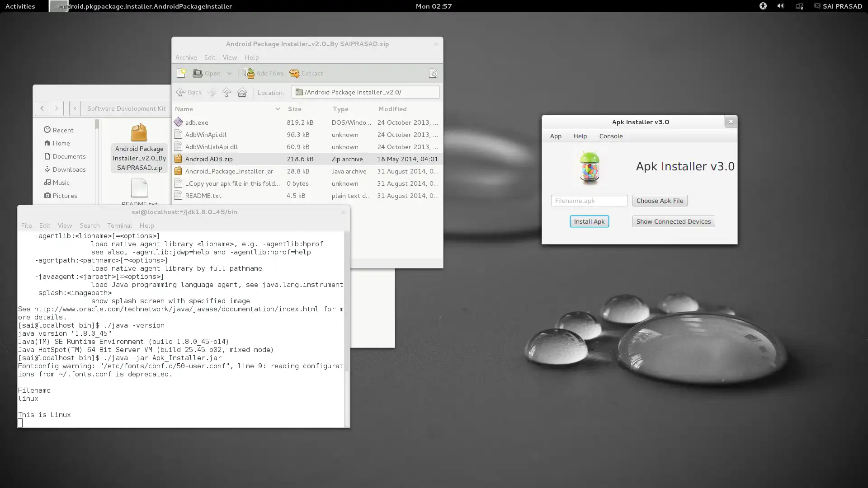The height and width of the screenshot is (488, 868).
Task: Click the Archive menu in file manager
Action: (x=185, y=57)
